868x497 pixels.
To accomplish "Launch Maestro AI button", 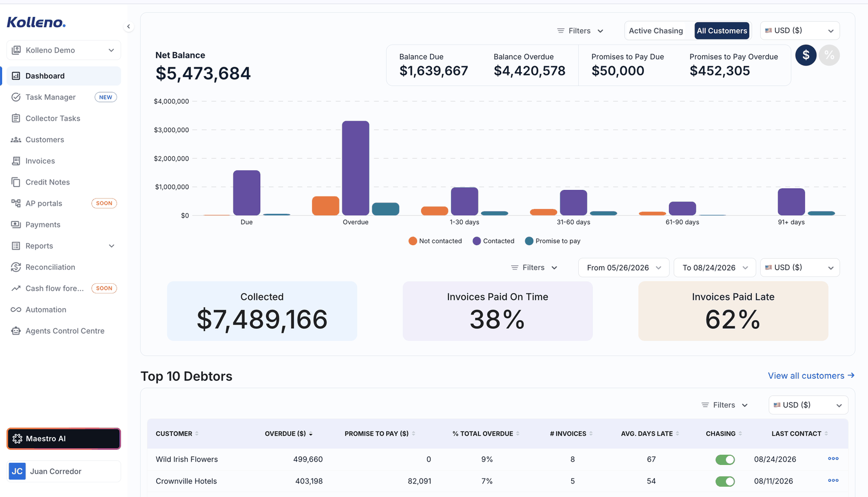I will pyautogui.click(x=63, y=439).
